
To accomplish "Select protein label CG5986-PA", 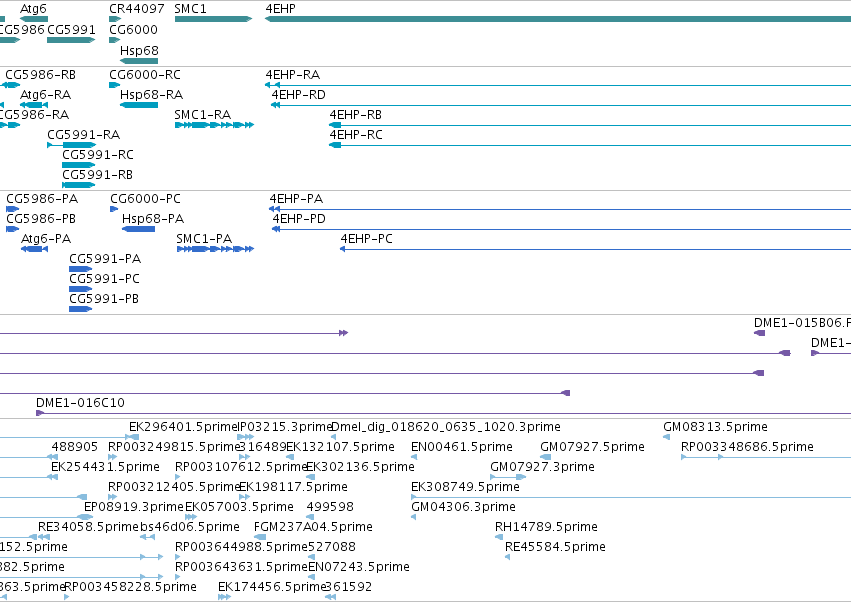I will [42, 199].
